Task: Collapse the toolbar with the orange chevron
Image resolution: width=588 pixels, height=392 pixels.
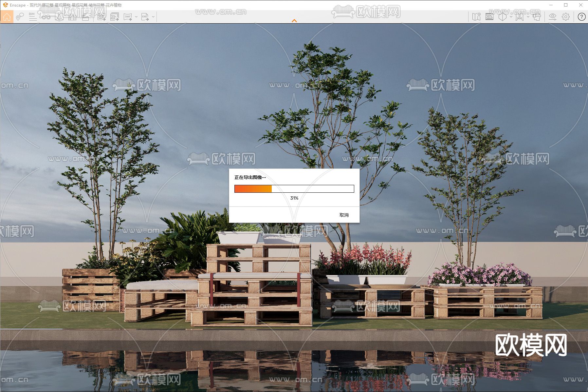Action: [294, 21]
